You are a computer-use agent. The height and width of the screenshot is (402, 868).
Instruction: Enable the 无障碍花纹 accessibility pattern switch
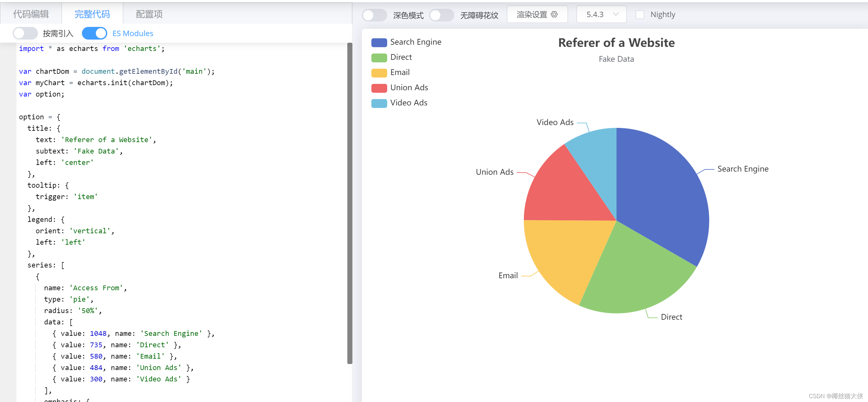click(x=441, y=15)
